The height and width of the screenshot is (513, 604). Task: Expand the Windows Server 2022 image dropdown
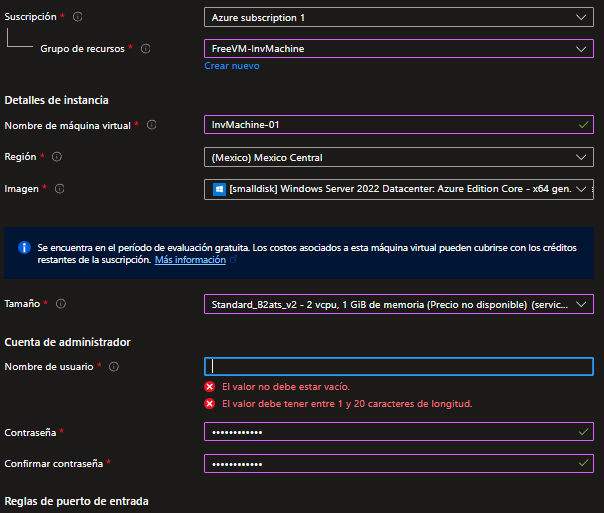(x=399, y=189)
